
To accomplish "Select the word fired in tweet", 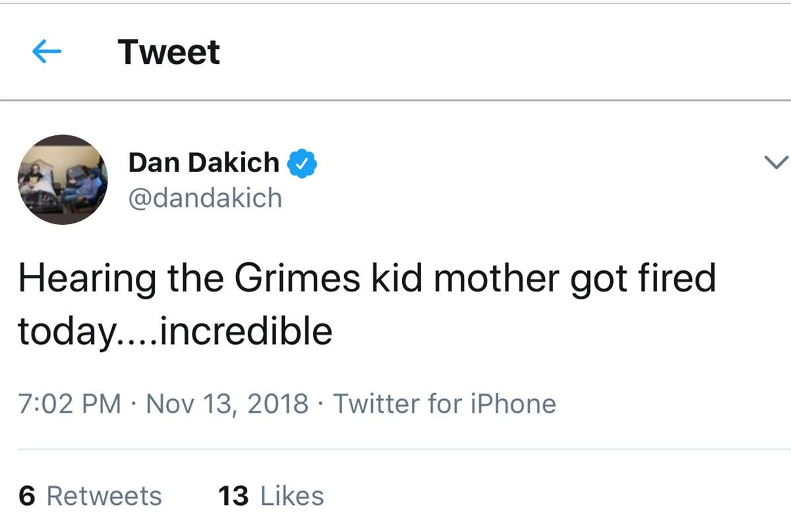I will pyautogui.click(x=682, y=280).
